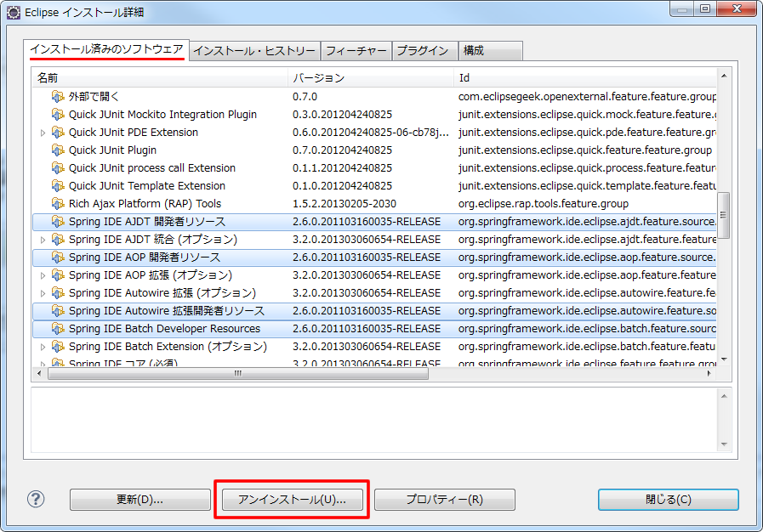Click the icon for Spring IDE Batch Extension (オプション)

58,346
